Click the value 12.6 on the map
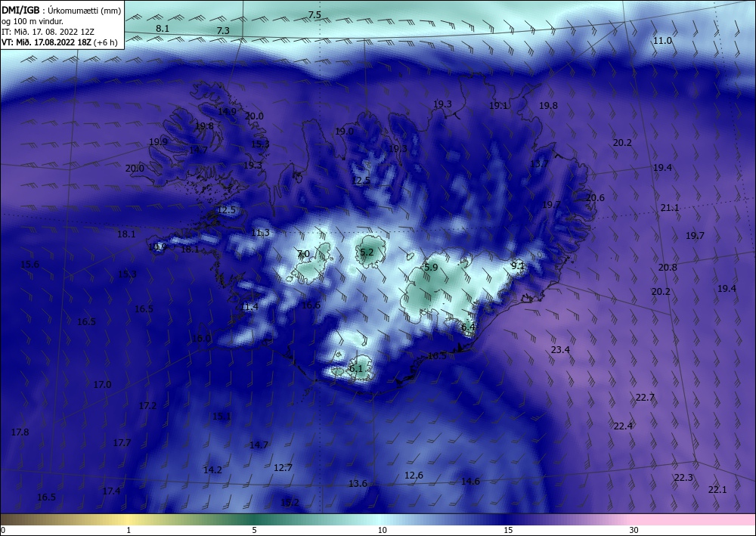This screenshot has width=756, height=536. (414, 476)
